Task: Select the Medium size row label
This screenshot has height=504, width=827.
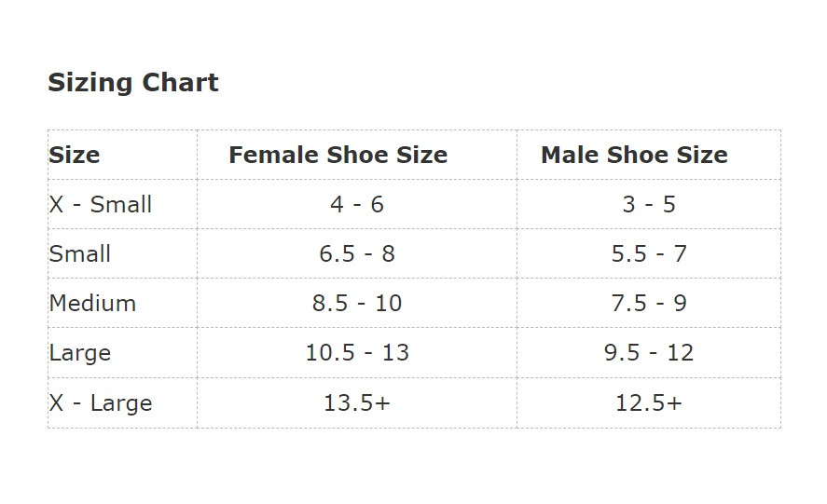Action: [x=92, y=304]
